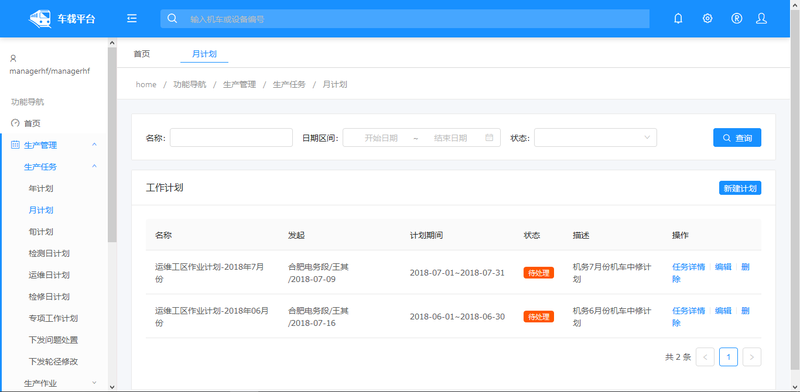The width and height of the screenshot is (800, 392).
Task: Select pagination page 1
Action: point(729,357)
